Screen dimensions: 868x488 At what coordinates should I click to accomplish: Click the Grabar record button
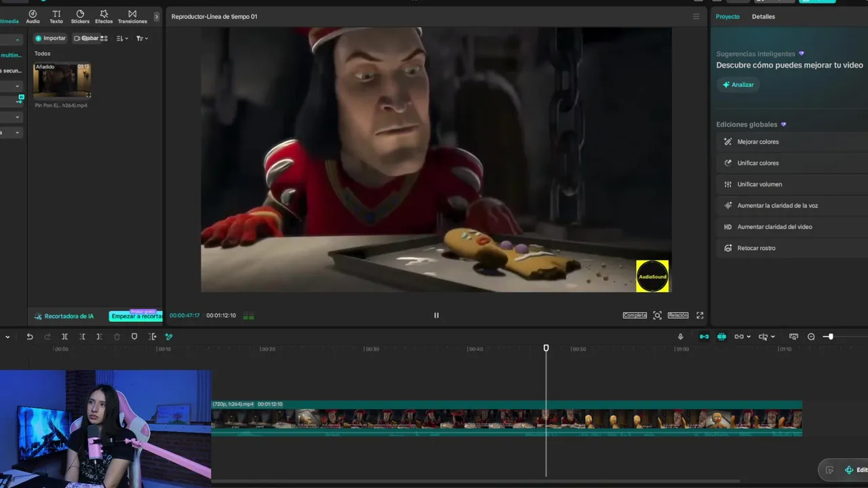86,39
